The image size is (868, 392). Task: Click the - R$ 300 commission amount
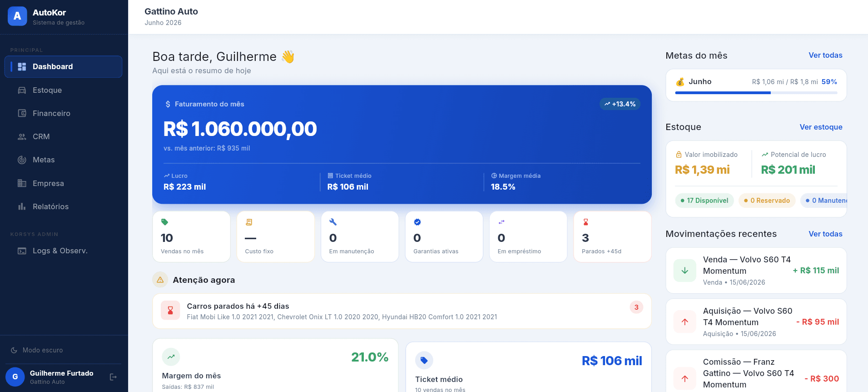click(822, 379)
